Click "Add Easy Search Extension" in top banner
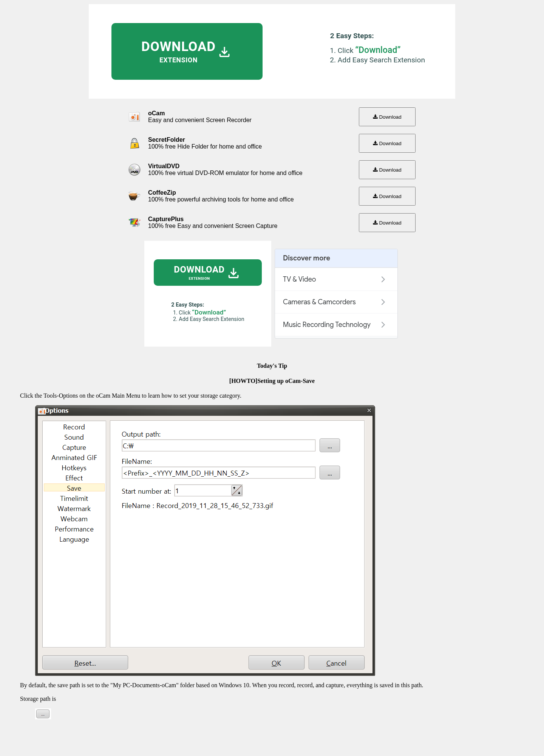The image size is (544, 756). 381,60
